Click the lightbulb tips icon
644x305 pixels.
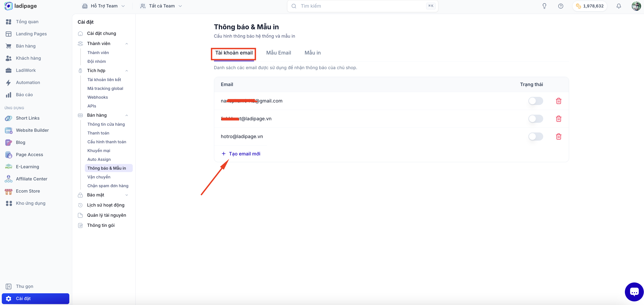(x=544, y=6)
